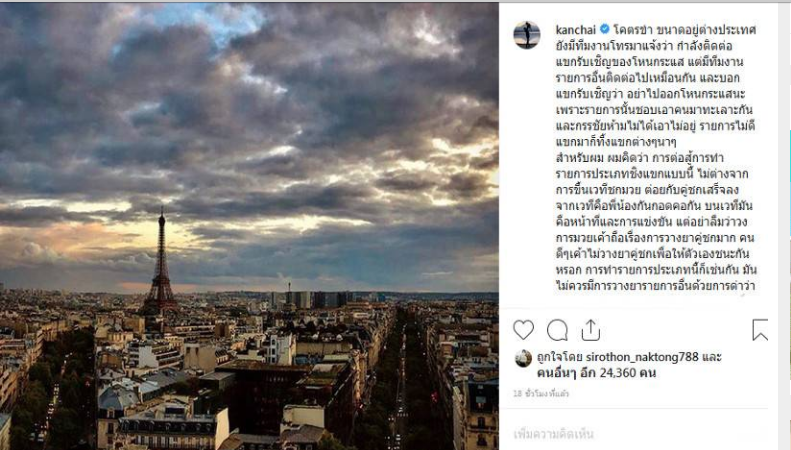Open sirothon_naktong788's profile link
Screen dimensions: 791x450
[x=642, y=357]
